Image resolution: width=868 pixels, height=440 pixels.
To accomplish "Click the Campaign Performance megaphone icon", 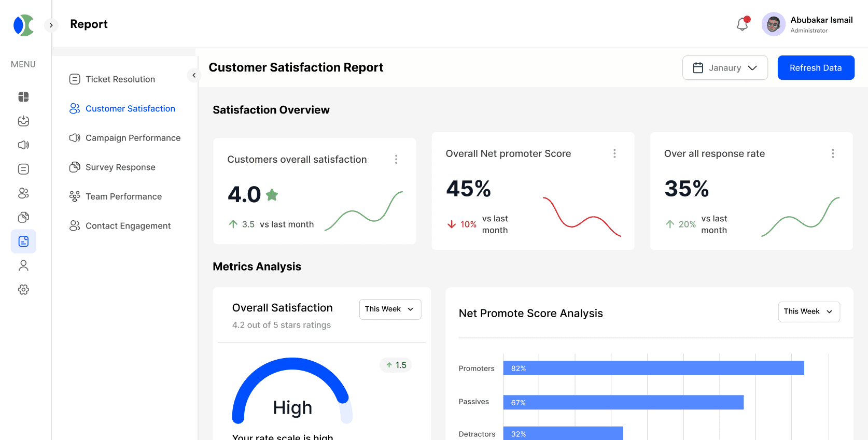I will pos(75,138).
